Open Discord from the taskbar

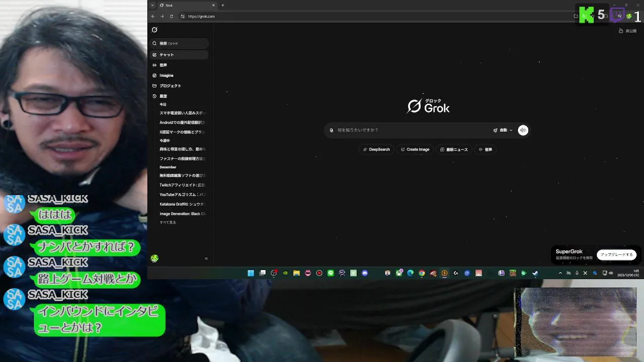pyautogui.click(x=365, y=273)
